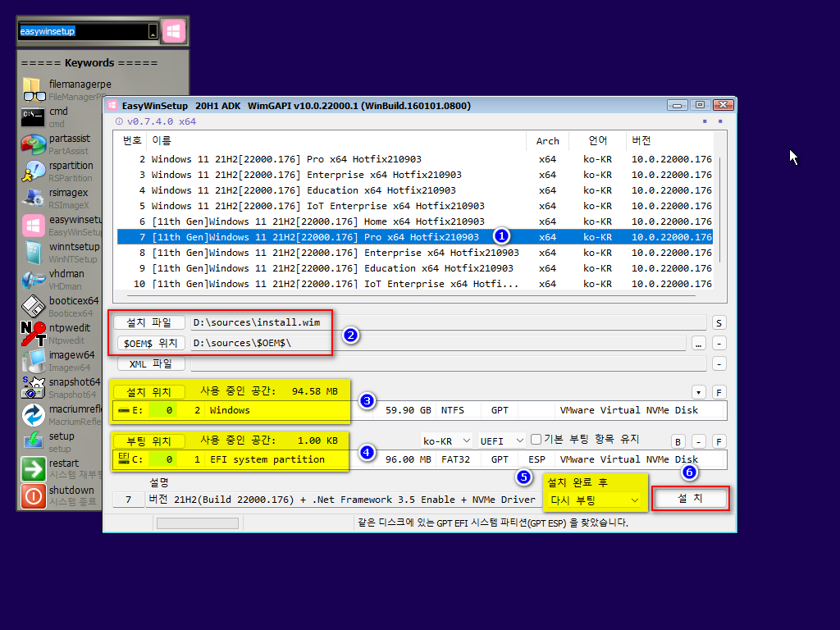This screenshot has height=630, width=840.
Task: Select row 2 Windows 11 Pro x64
Action: (414, 159)
